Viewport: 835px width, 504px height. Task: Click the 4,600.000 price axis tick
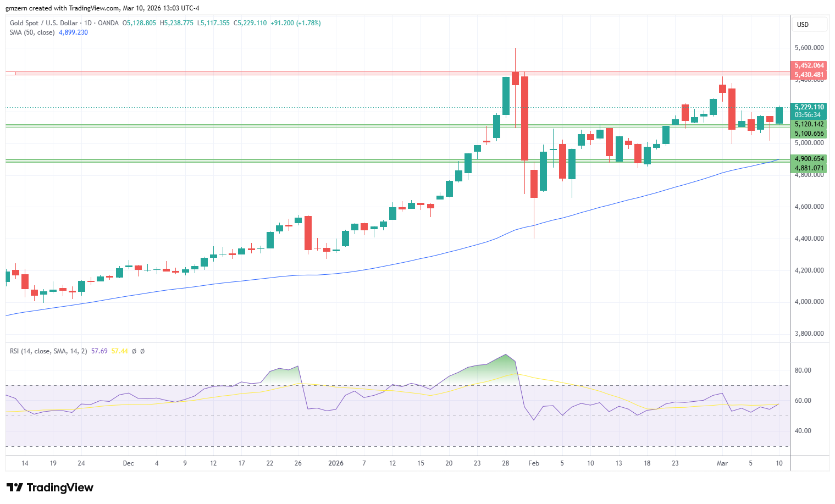pyautogui.click(x=809, y=207)
